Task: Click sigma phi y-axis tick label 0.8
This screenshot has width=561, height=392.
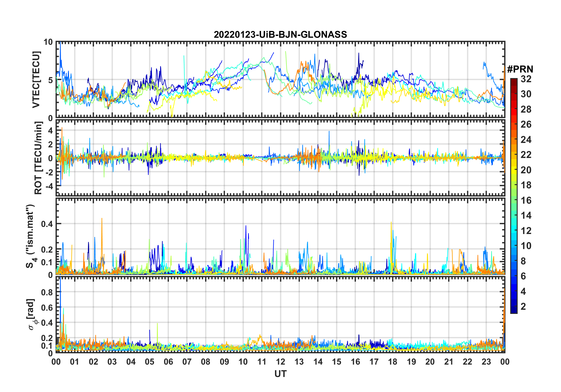Action: coord(47,292)
